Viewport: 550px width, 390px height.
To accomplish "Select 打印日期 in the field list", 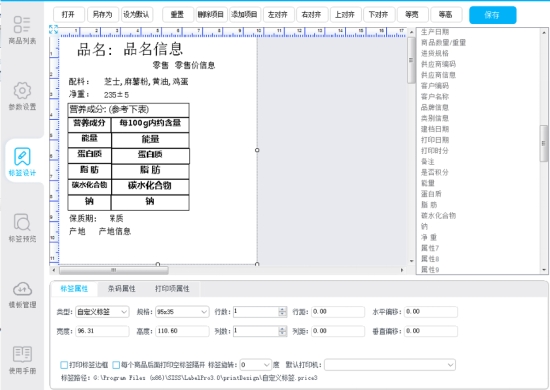I will click(x=435, y=140).
